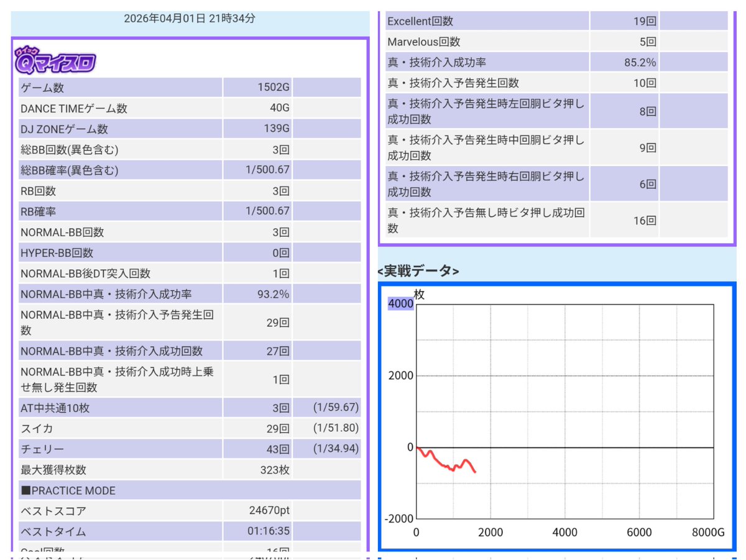Select the 最大獲得枚数 label

(x=53, y=470)
